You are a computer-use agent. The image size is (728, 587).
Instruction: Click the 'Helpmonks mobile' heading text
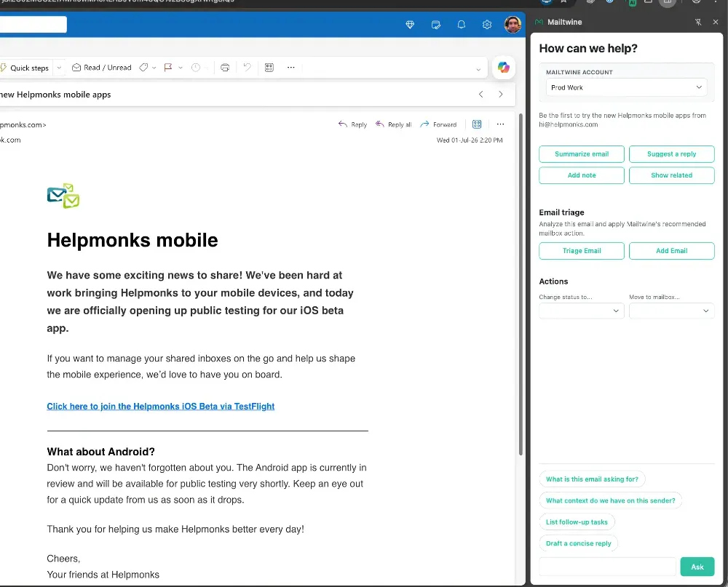click(132, 240)
